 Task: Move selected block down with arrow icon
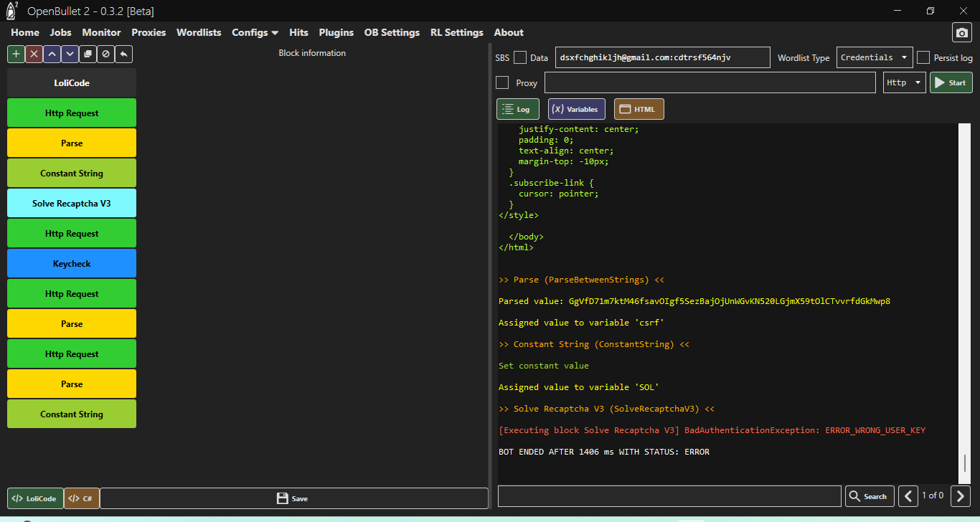point(70,54)
